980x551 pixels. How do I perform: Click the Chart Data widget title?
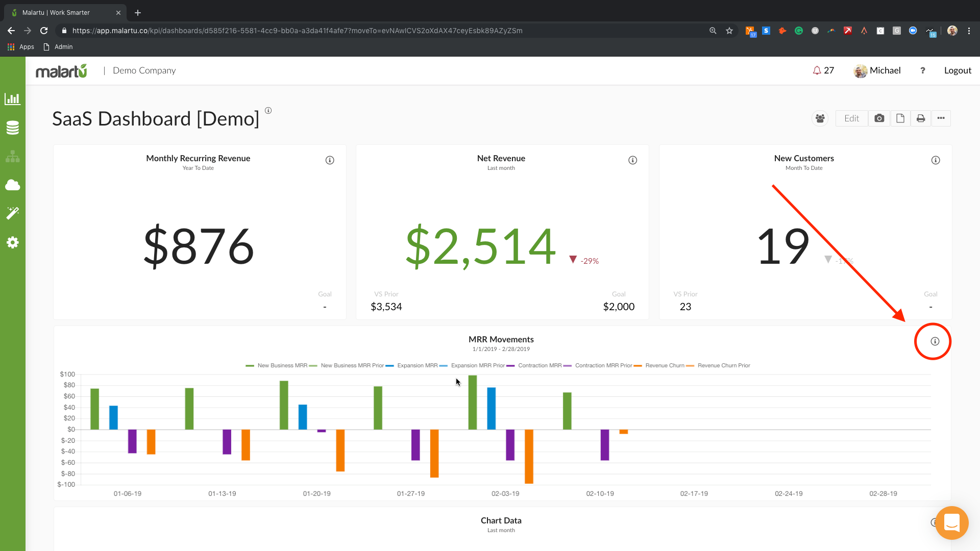click(x=501, y=520)
